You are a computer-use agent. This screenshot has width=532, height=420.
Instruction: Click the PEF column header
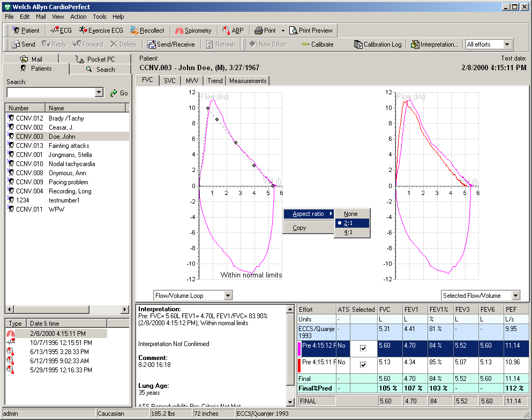(x=516, y=310)
